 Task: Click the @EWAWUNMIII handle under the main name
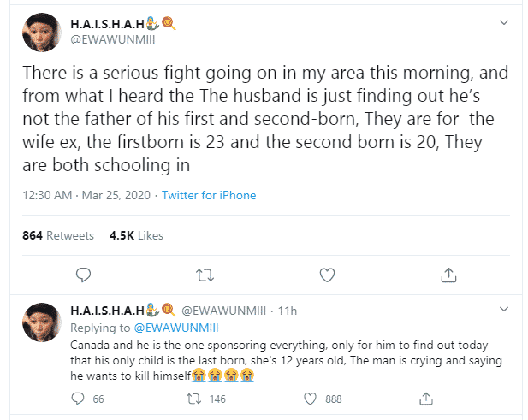tap(113, 38)
